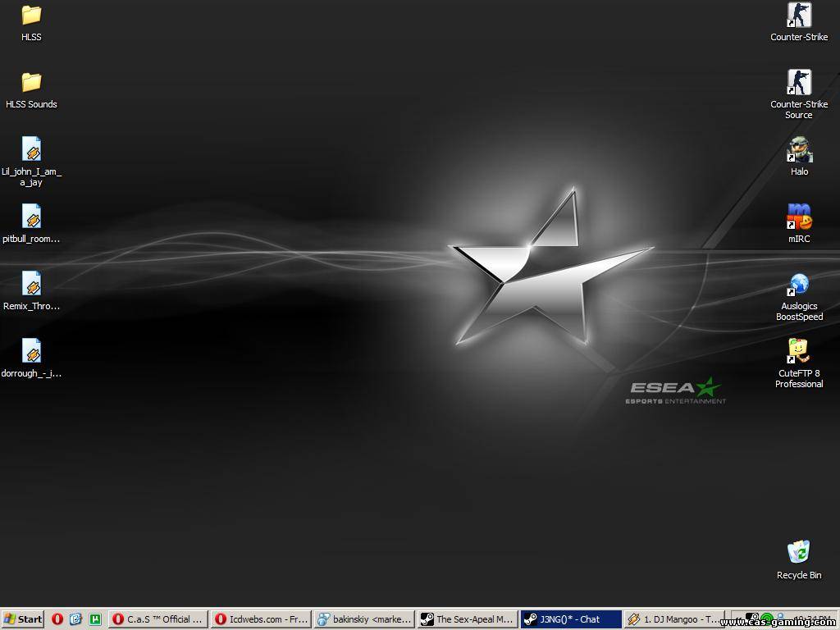
Task: Switch to the Icdwebs.com taskbar window
Action: tap(261, 619)
